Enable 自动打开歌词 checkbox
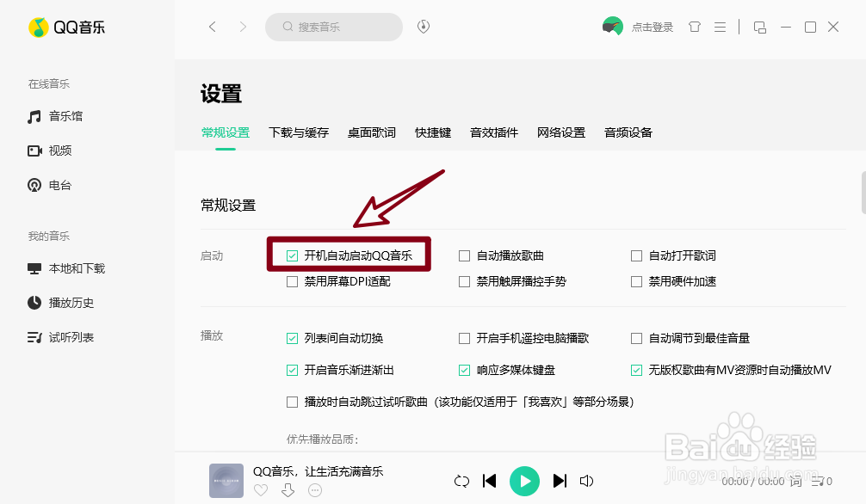The width and height of the screenshot is (866, 504). pos(637,255)
